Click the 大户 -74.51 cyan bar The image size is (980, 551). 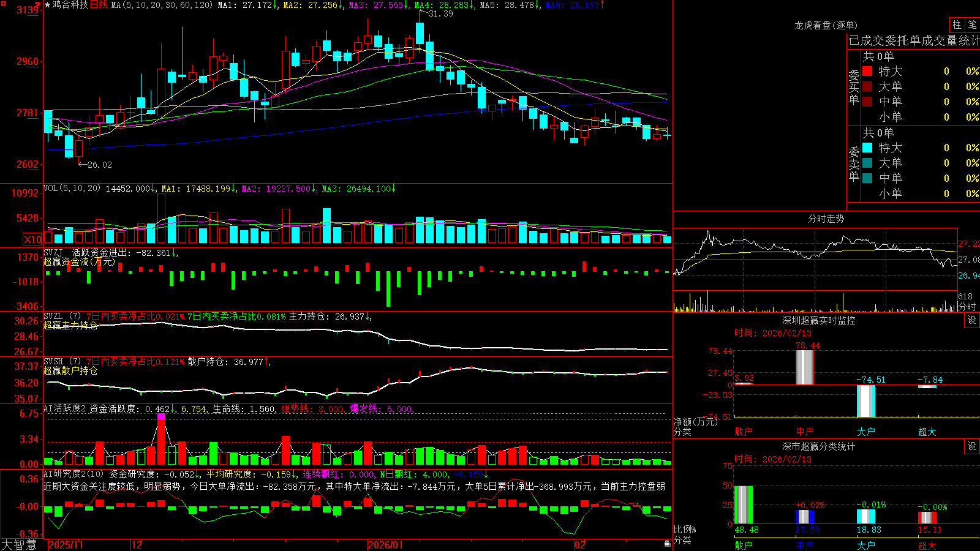[866, 401]
